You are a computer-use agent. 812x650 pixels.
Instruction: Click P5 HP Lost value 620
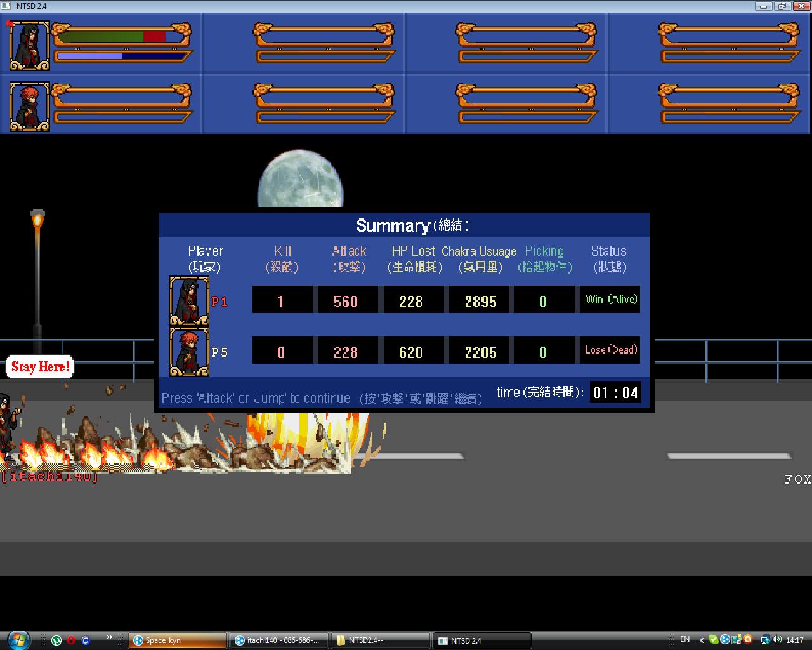[x=413, y=350]
